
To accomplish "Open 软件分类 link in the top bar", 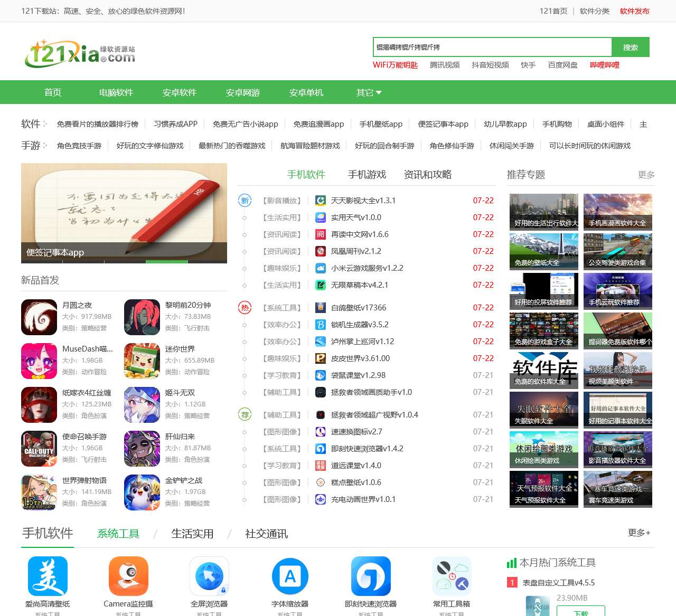I will coord(595,11).
